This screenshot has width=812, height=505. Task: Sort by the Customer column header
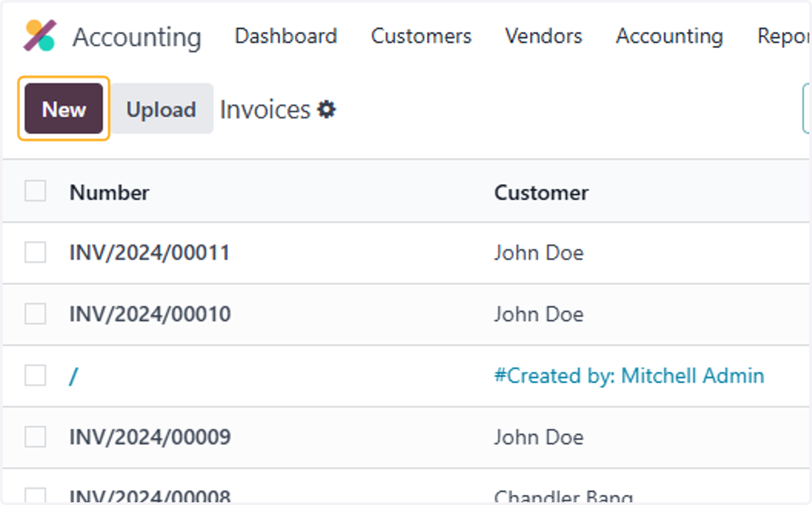(541, 192)
